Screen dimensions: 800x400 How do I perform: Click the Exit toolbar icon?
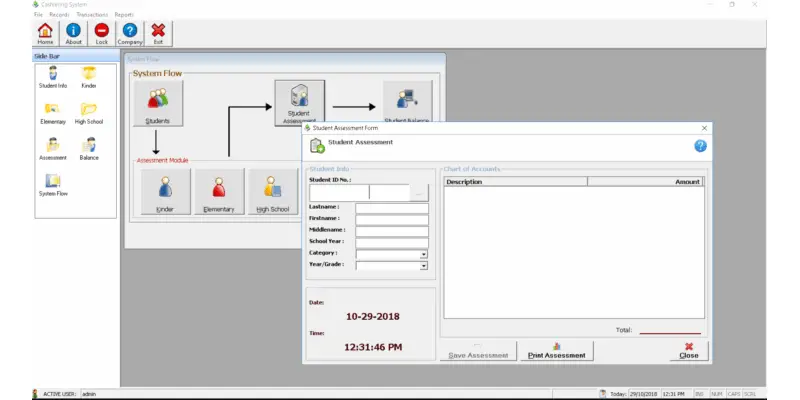point(158,34)
